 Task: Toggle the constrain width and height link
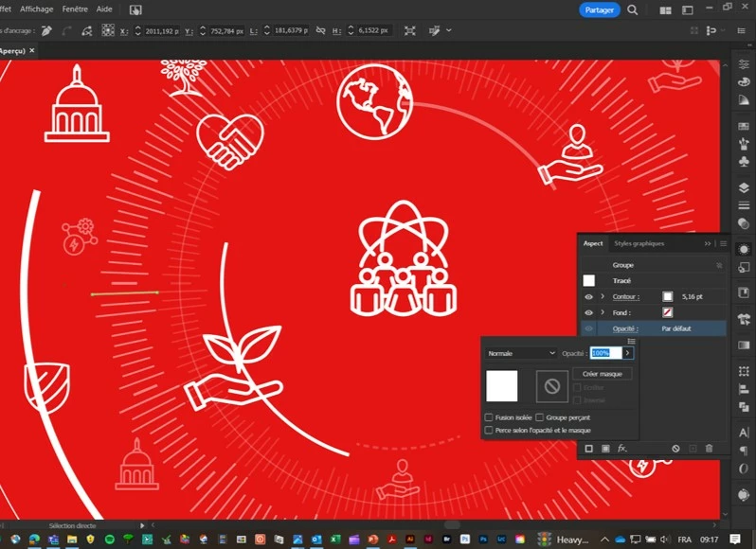320,30
